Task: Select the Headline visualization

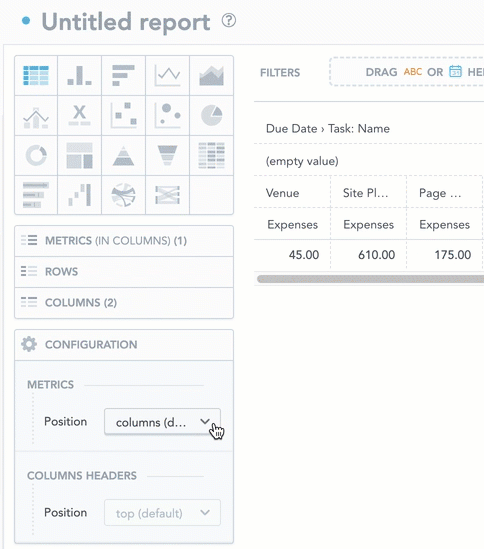Action: [x=79, y=116]
